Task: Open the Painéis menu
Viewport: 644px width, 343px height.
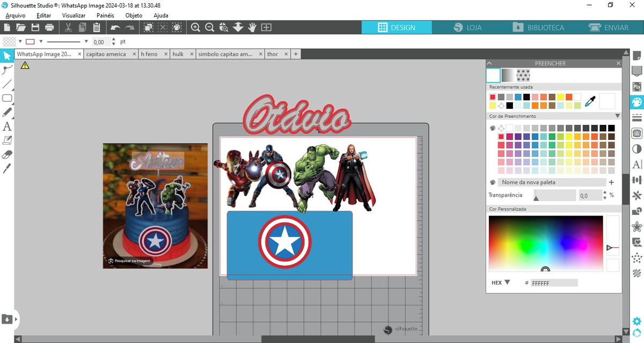Action: (x=105, y=16)
